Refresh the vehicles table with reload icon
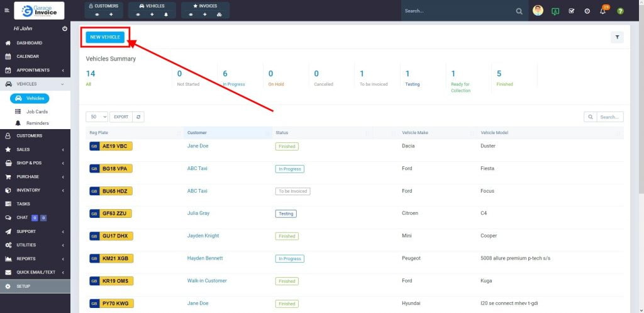 (139, 117)
